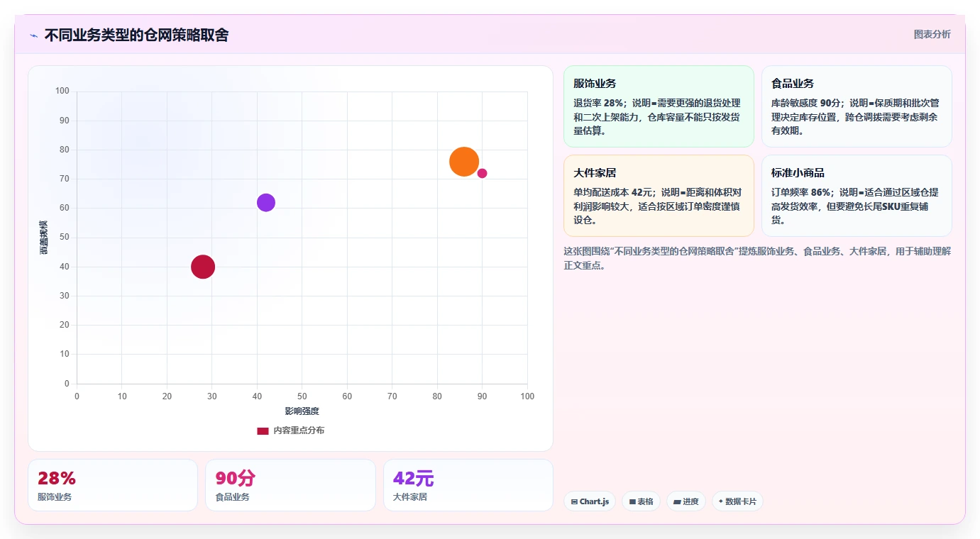
Task: Click the lightning icon beside the title
Action: coord(33,35)
